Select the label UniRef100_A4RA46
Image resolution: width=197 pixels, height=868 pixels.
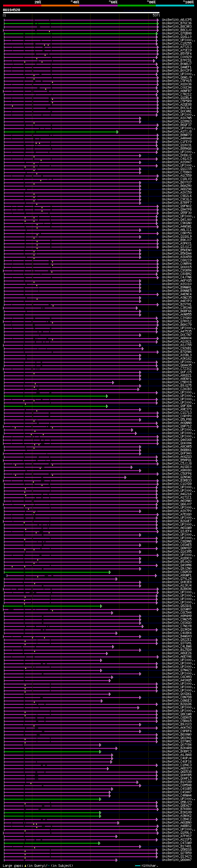click(177, 139)
